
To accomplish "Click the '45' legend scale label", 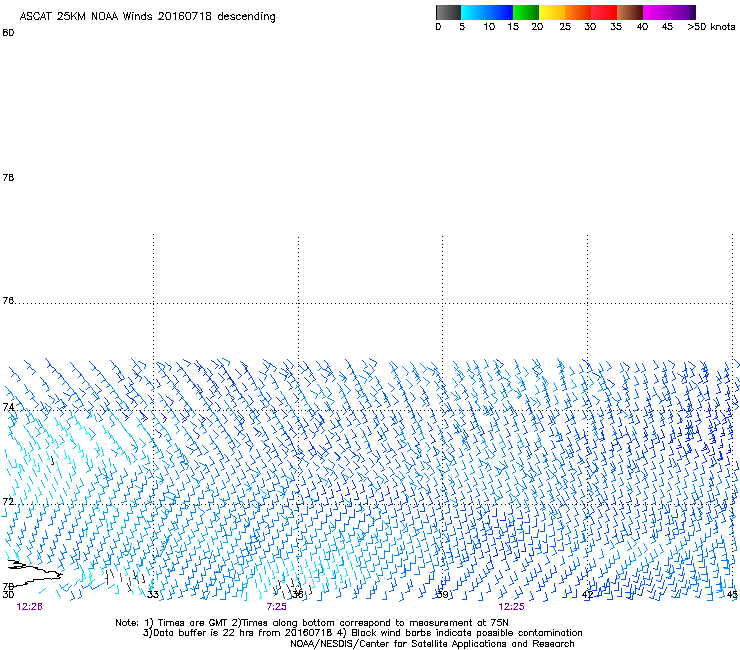I will (667, 27).
